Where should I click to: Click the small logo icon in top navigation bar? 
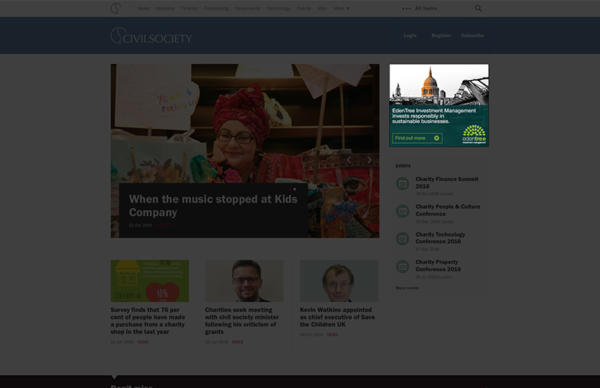pos(116,8)
